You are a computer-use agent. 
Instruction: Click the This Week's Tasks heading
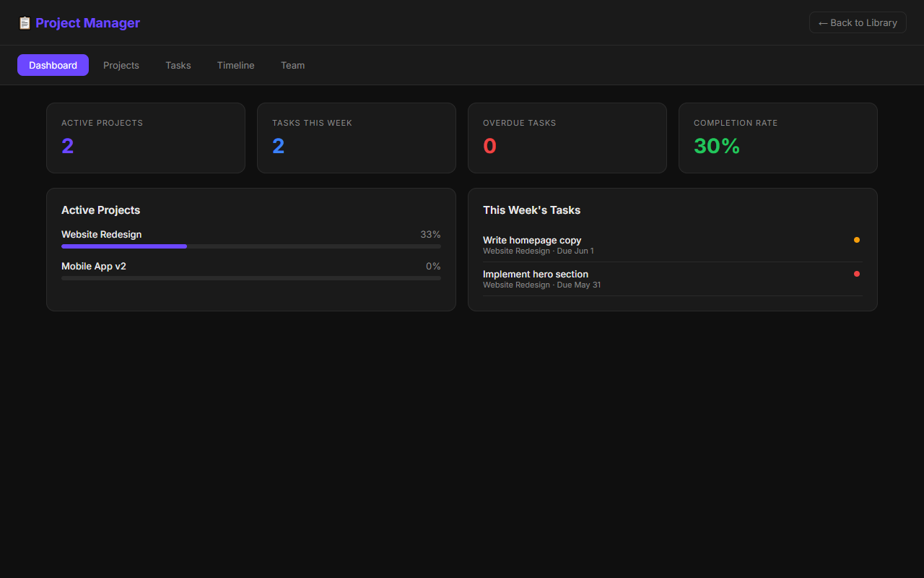click(532, 210)
